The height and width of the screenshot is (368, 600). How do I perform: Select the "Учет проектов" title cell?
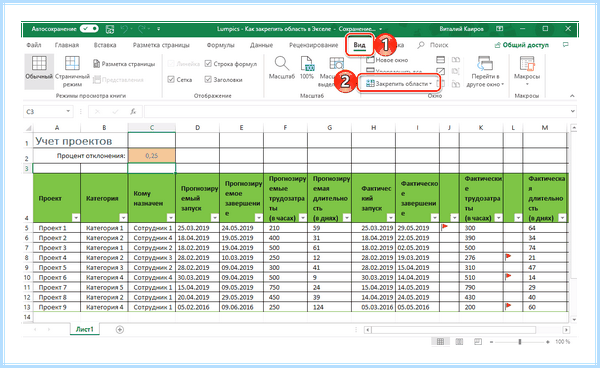pyautogui.click(x=80, y=141)
